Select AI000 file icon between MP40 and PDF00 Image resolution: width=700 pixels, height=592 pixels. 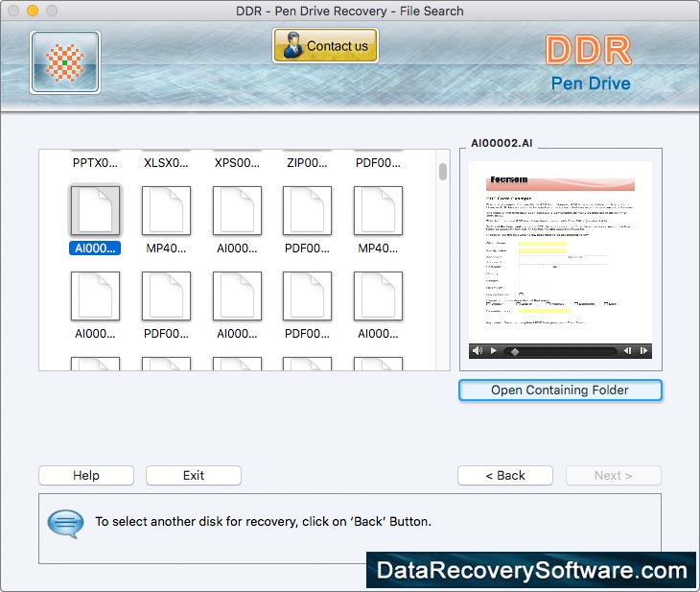point(237,210)
